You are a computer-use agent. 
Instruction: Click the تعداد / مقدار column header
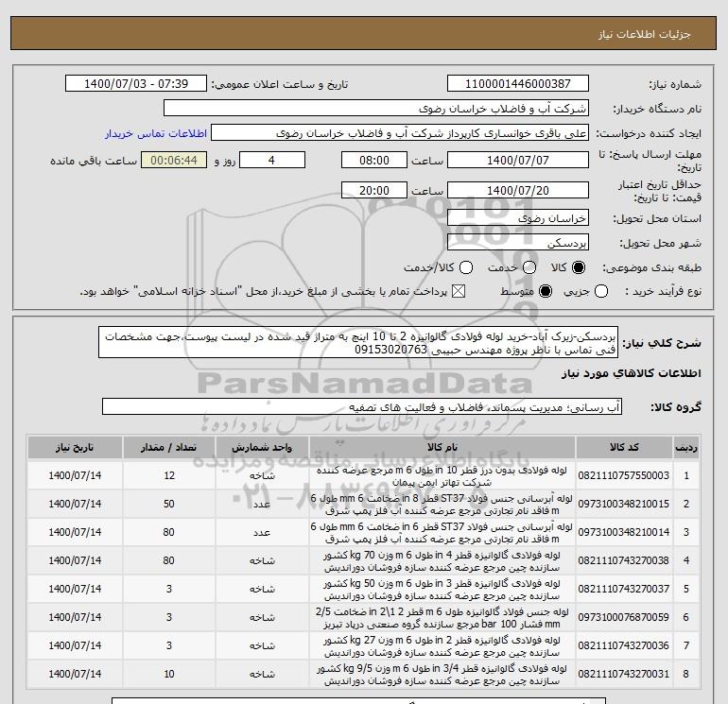tap(168, 447)
